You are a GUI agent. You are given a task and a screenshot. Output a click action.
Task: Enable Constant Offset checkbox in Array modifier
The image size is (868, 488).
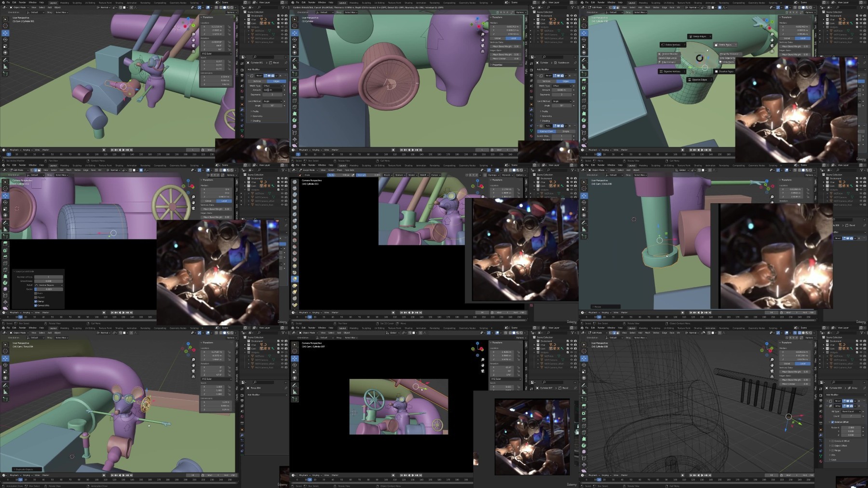[x=832, y=441]
